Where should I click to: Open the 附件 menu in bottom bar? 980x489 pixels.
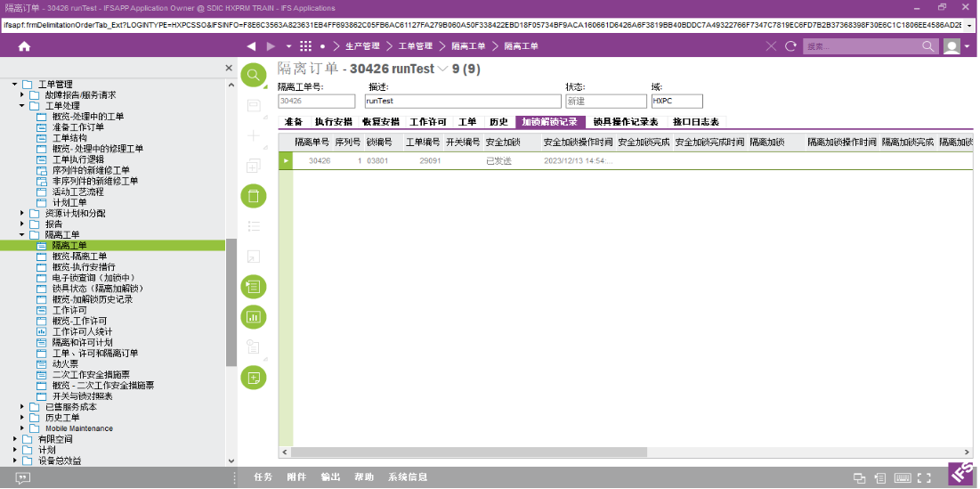pos(297,477)
